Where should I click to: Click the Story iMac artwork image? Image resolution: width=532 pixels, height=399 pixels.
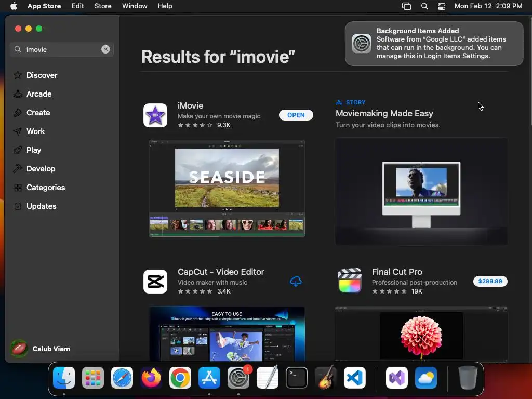[x=421, y=191]
